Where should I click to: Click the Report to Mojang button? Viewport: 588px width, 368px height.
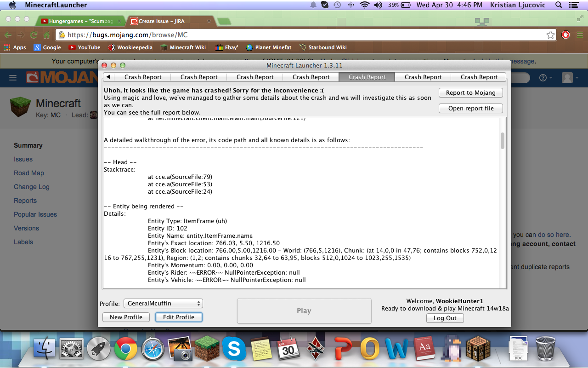471,92
